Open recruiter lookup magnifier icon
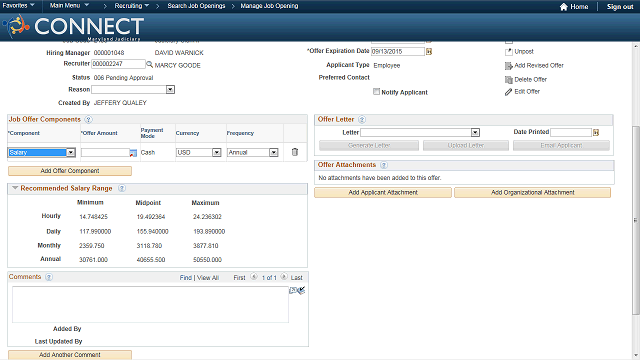Viewport: 640px width, 360px height. click(x=150, y=64)
